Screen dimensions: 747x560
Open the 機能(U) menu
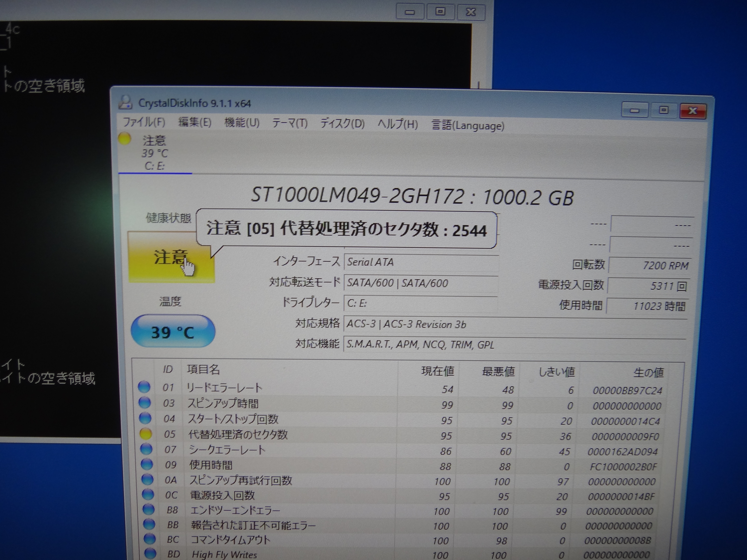pyautogui.click(x=242, y=123)
